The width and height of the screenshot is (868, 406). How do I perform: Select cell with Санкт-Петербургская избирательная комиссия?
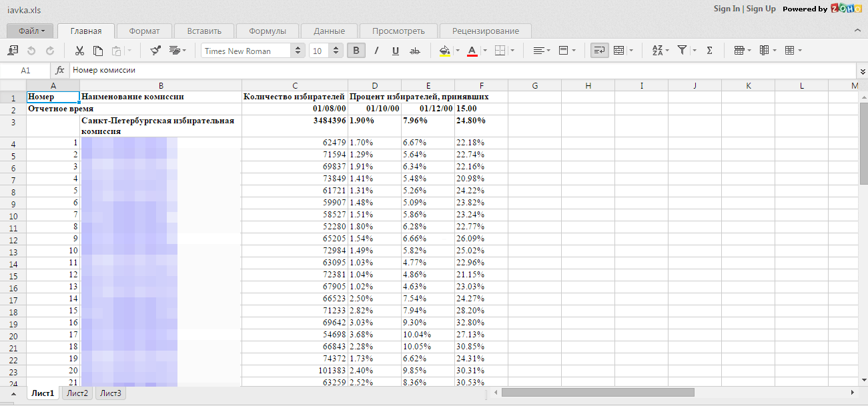(161, 126)
